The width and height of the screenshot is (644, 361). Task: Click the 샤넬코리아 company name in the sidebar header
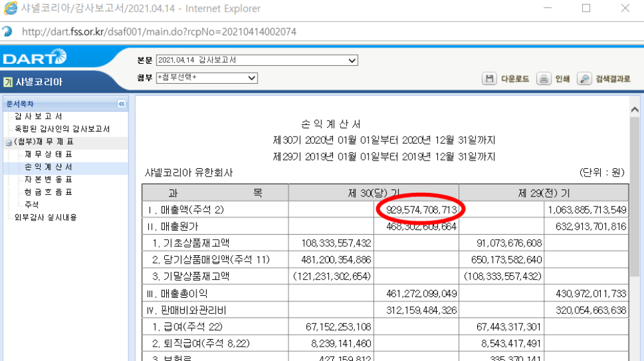coord(39,82)
